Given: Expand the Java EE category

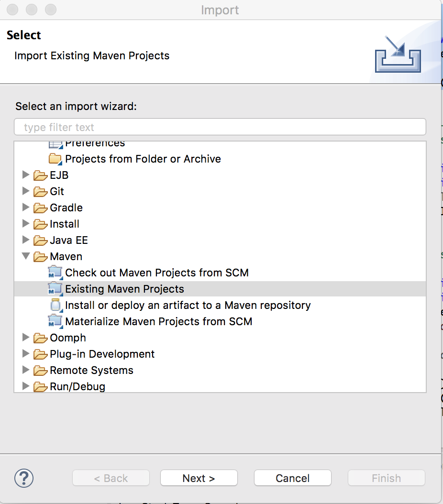Looking at the screenshot, I should pyautogui.click(x=26, y=240).
